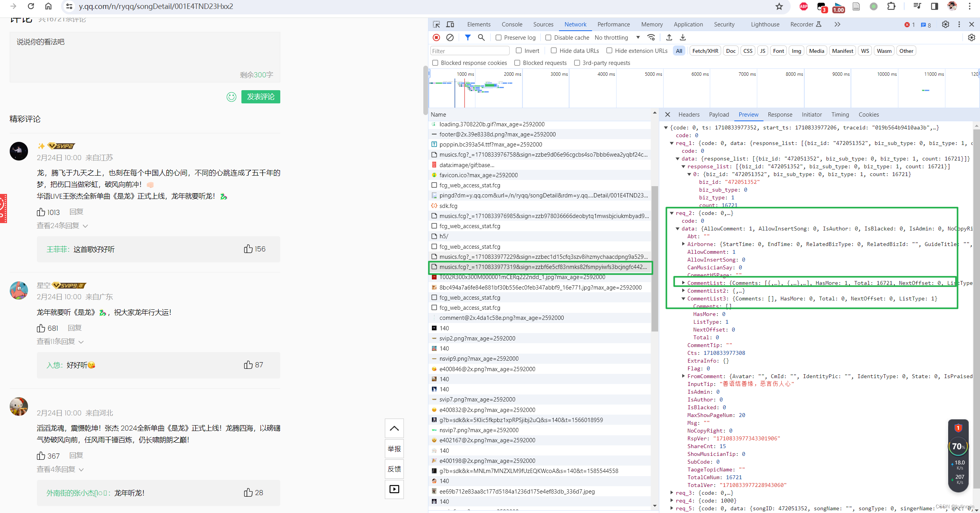Open the Headers request tab
Viewport: 980px width, 513px height.
pyautogui.click(x=689, y=115)
